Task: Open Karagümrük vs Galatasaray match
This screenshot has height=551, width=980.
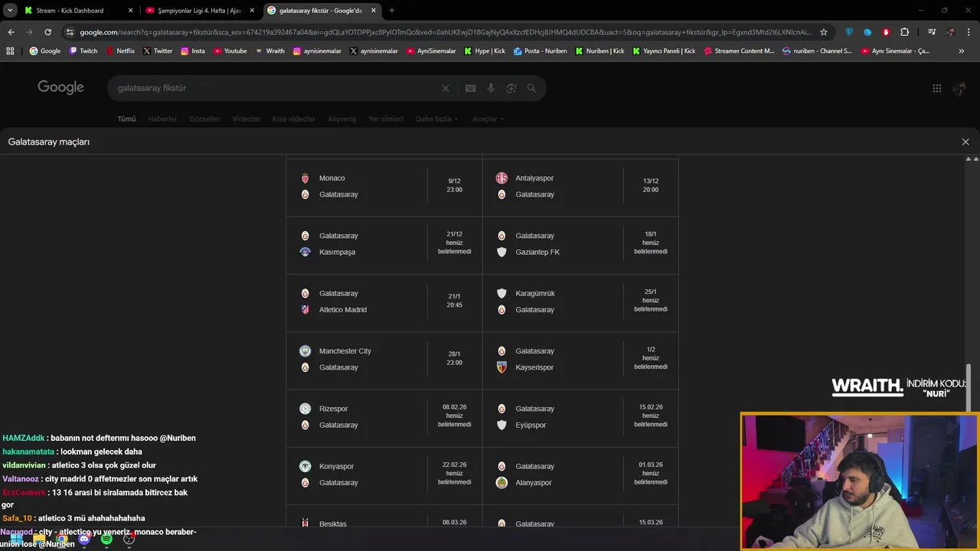Action: click(x=580, y=302)
